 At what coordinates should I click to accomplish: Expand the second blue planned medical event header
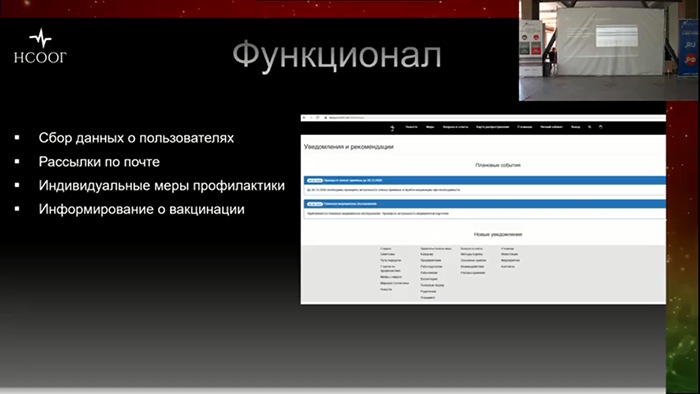pyautogui.click(x=485, y=204)
